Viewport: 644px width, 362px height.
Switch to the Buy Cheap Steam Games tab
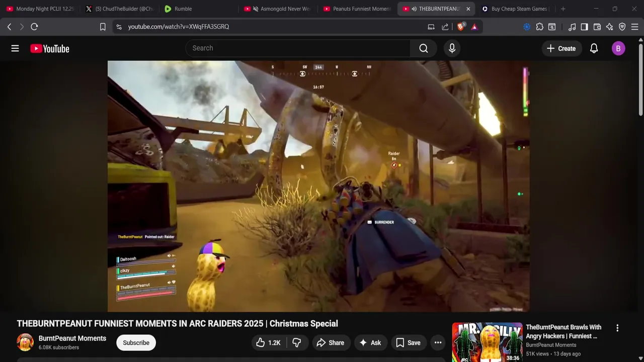(515, 9)
